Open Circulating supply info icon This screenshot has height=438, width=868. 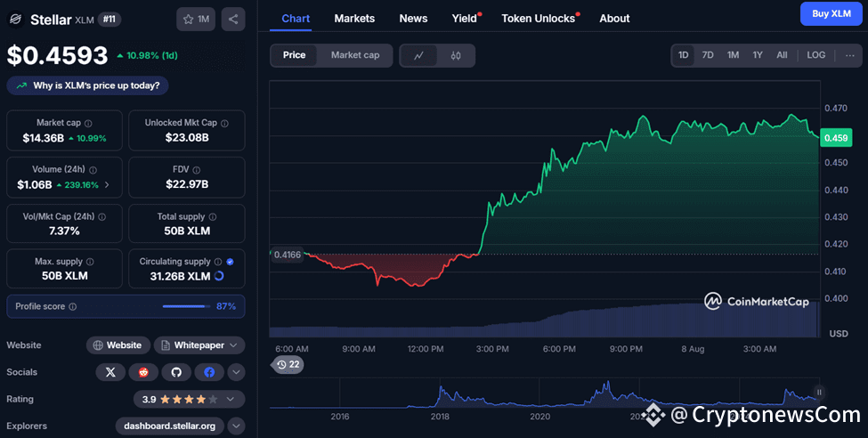click(x=218, y=262)
